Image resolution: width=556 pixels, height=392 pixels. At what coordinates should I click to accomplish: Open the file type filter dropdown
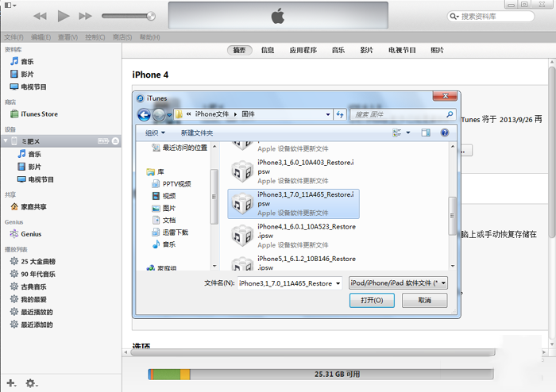click(398, 283)
